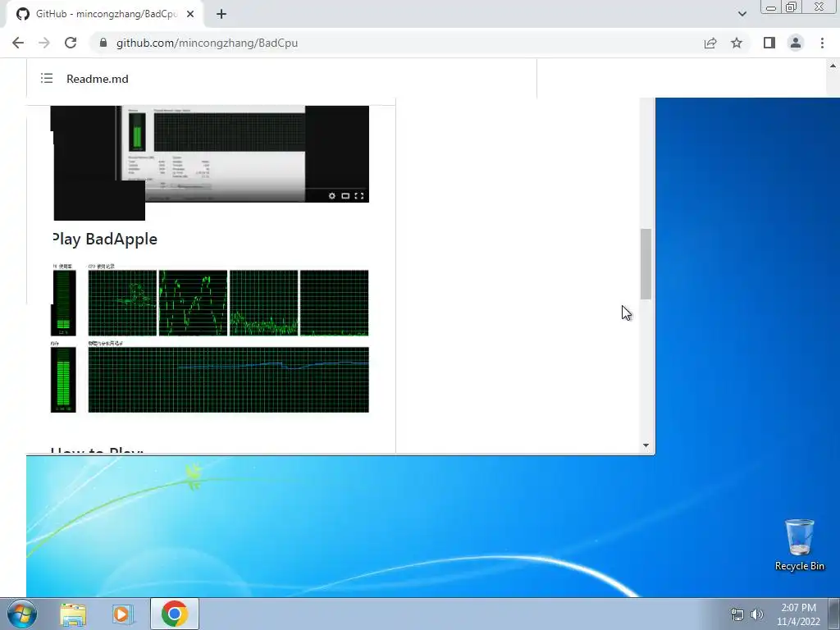
Task: Minimize the Chrome window
Action: (771, 7)
